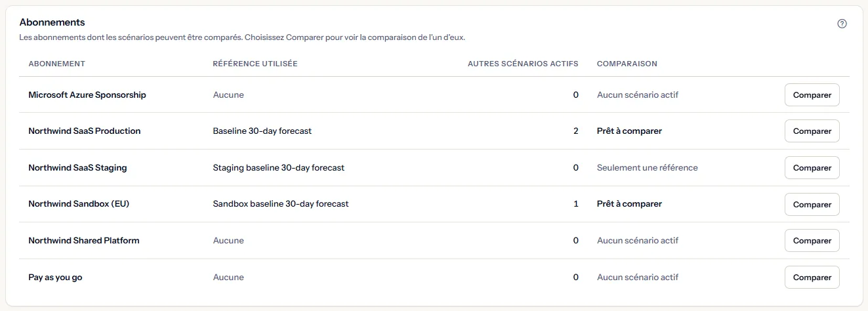Image resolution: width=868 pixels, height=311 pixels.
Task: Click the Sandbox baseline 30-day forecast reference
Action: [x=281, y=204]
